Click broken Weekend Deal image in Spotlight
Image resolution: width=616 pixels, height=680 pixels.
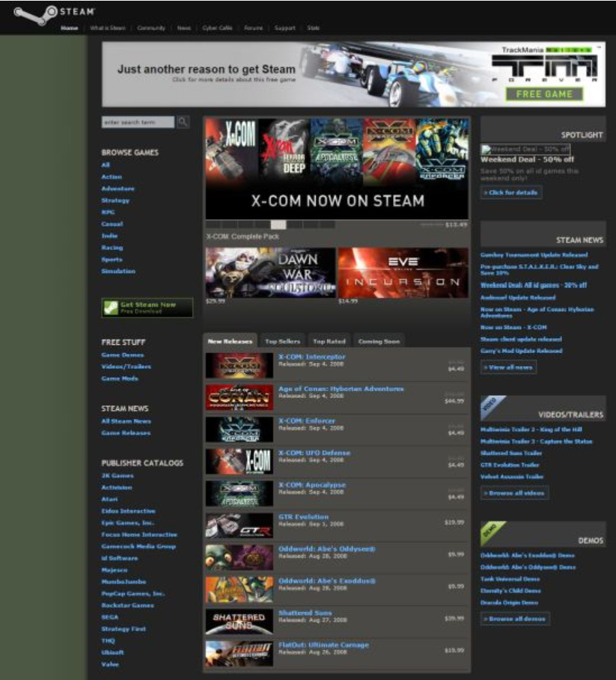[525, 149]
